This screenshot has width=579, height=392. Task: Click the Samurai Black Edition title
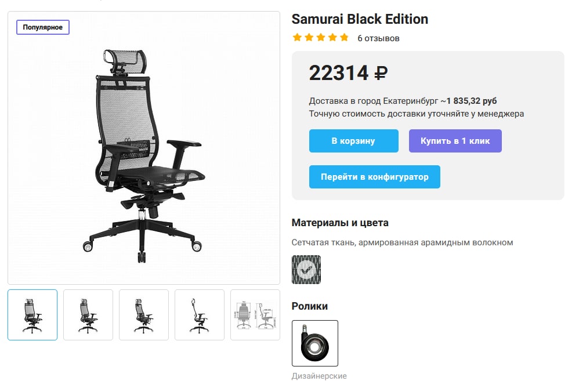(360, 19)
